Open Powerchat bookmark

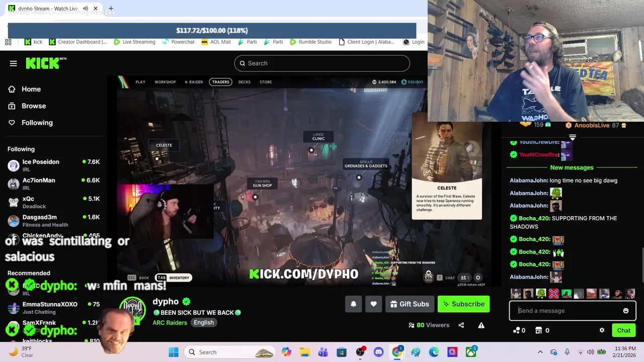[x=178, y=42]
